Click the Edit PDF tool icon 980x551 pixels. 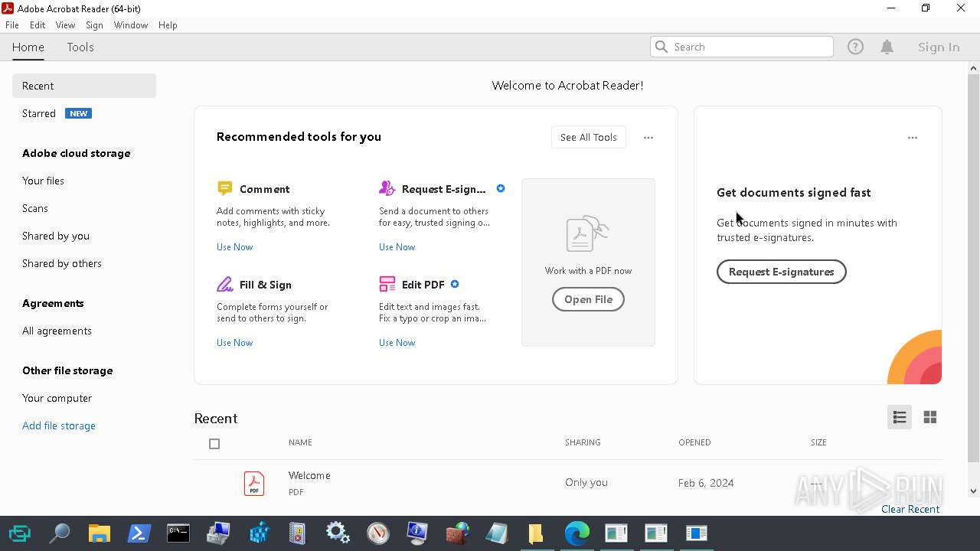point(387,284)
